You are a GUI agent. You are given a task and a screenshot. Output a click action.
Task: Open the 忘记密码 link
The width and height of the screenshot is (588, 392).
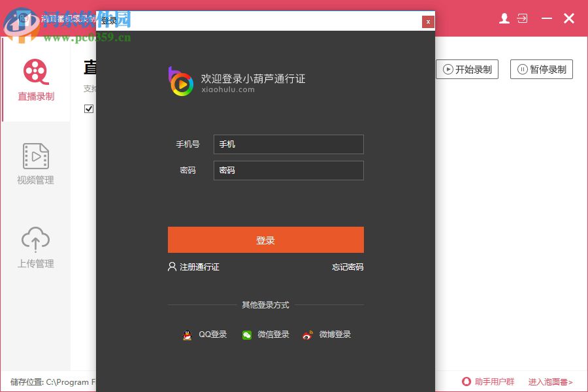tap(347, 267)
